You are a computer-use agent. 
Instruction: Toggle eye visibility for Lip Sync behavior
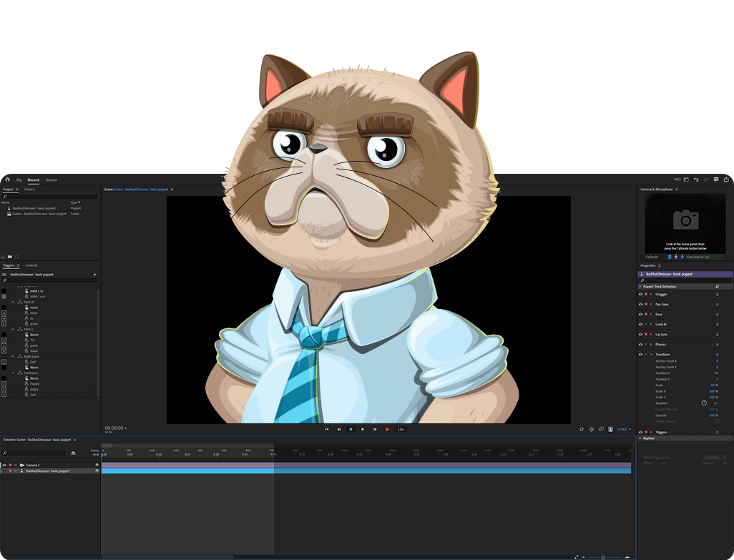(640, 334)
